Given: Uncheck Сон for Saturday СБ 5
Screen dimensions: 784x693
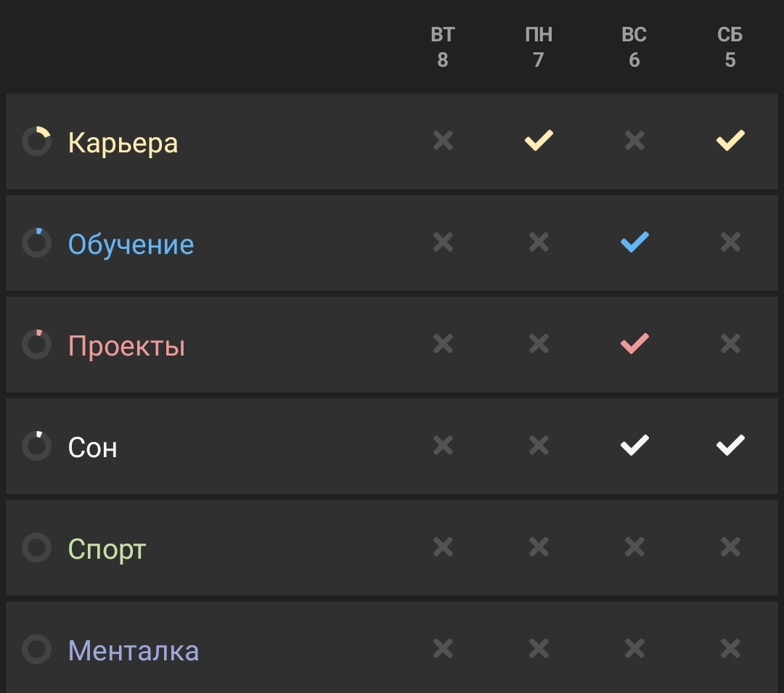Looking at the screenshot, I should (730, 445).
